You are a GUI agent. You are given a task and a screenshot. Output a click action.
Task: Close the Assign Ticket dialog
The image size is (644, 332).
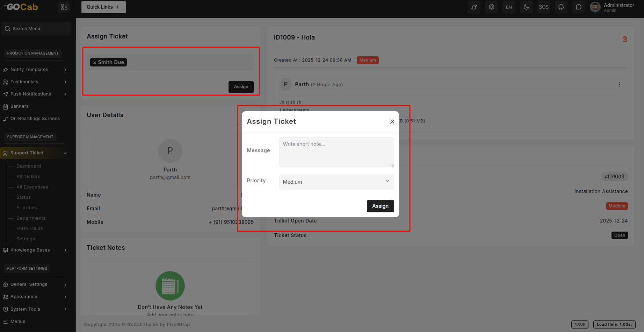392,121
